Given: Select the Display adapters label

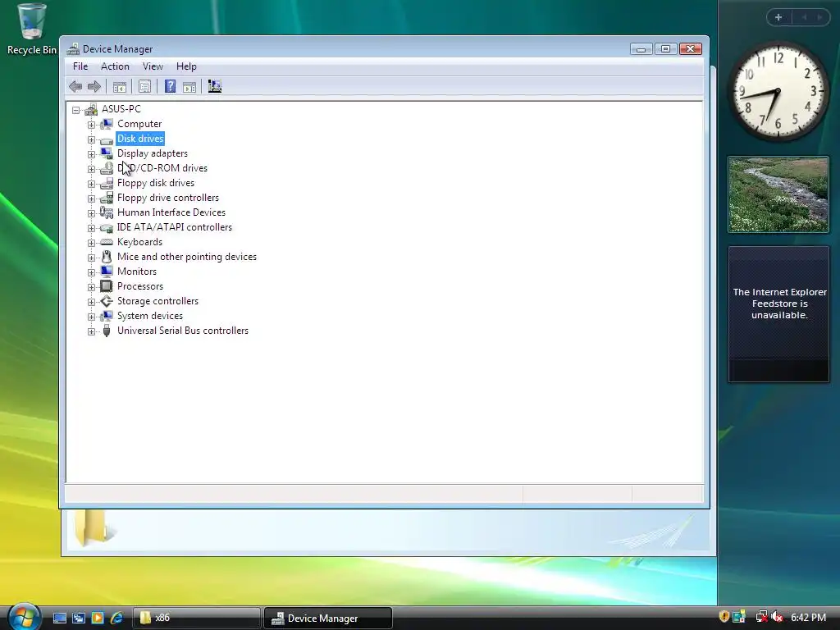Looking at the screenshot, I should (x=153, y=153).
